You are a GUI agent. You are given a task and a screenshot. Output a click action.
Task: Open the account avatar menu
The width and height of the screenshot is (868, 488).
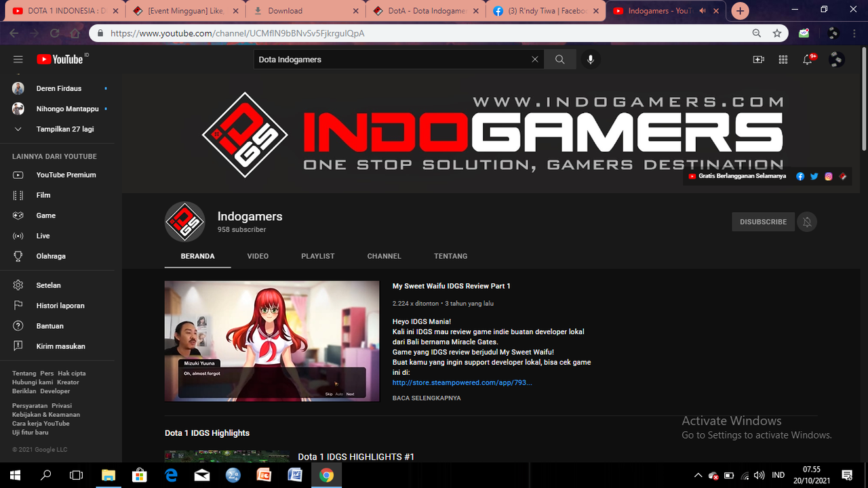(x=836, y=60)
